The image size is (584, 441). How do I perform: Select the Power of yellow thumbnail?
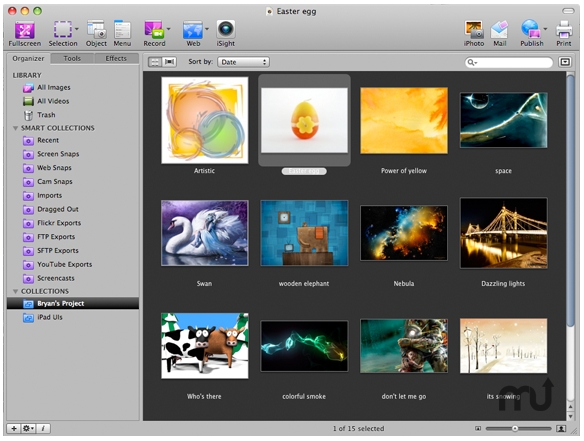point(404,120)
